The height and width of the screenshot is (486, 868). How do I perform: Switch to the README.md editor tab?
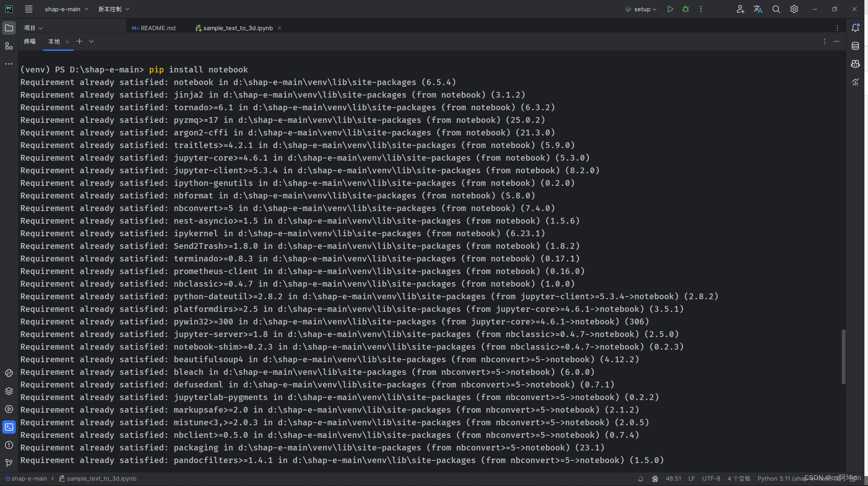pyautogui.click(x=154, y=28)
